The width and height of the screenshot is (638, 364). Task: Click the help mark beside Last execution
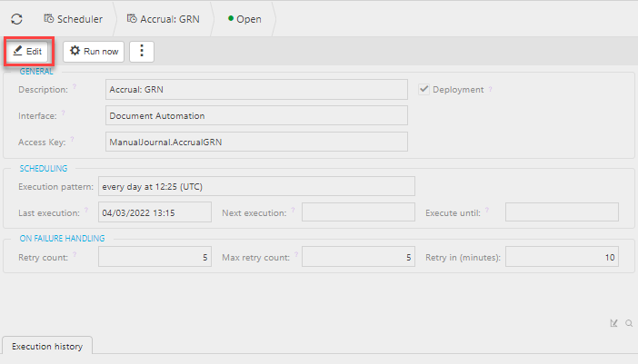coord(85,210)
